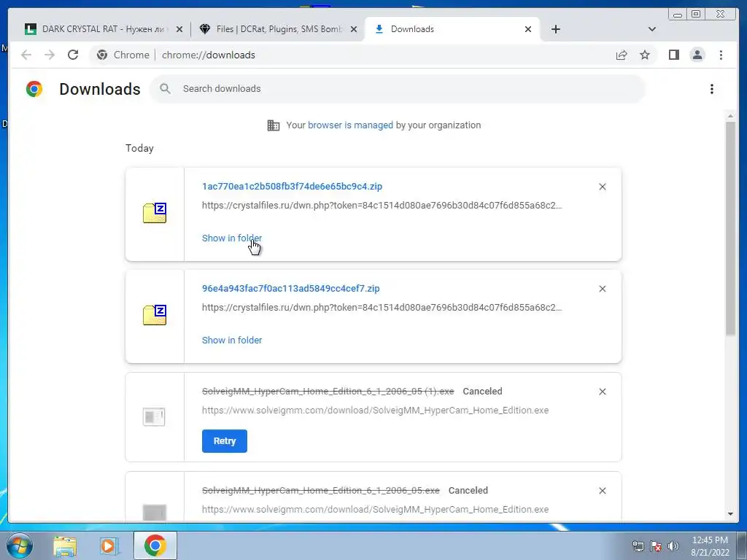Switch to the DARK CRYSTAL RAT tab
Viewport: 747px width, 560px height.
click(x=104, y=29)
